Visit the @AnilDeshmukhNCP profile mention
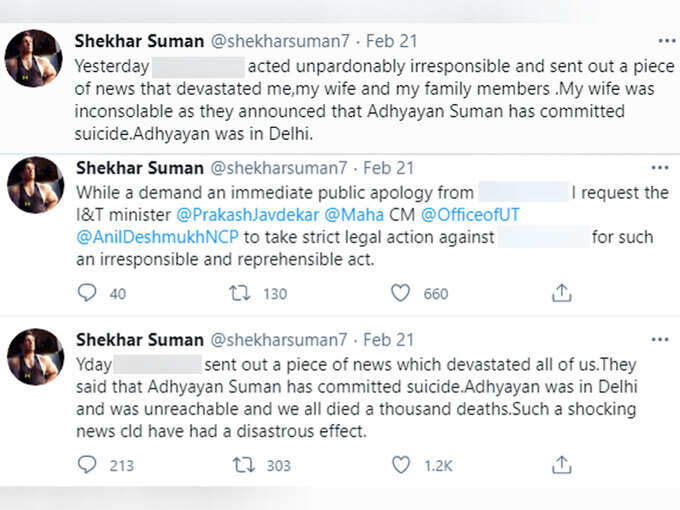This screenshot has height=510, width=680. (x=157, y=237)
